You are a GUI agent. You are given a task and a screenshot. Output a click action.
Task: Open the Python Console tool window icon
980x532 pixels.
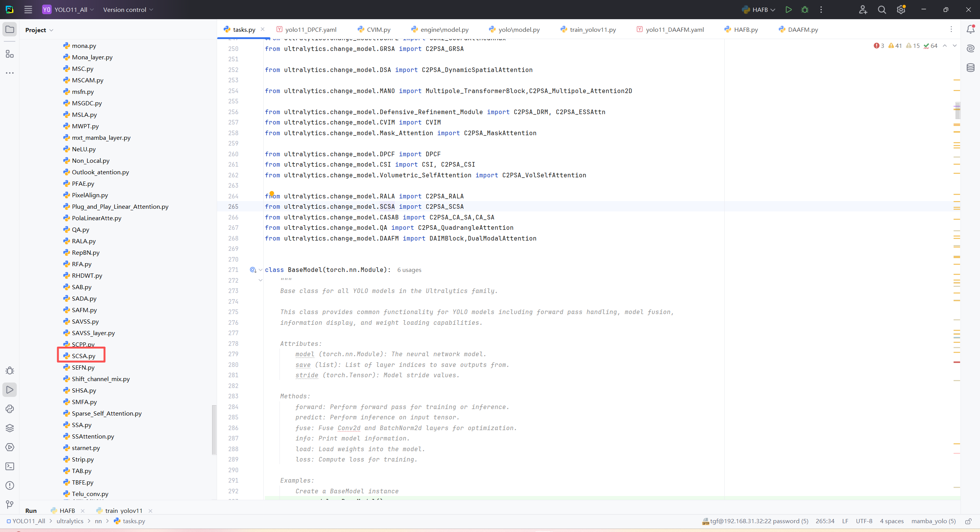point(10,409)
